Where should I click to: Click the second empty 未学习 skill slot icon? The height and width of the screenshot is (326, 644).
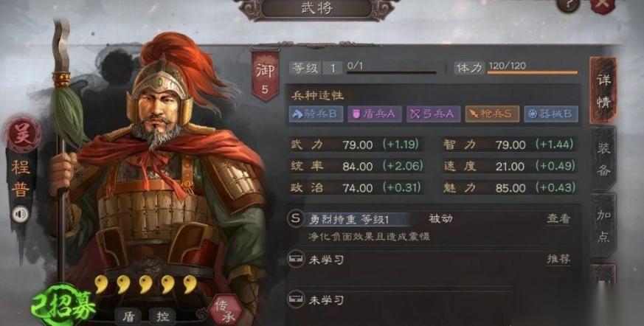295,299
